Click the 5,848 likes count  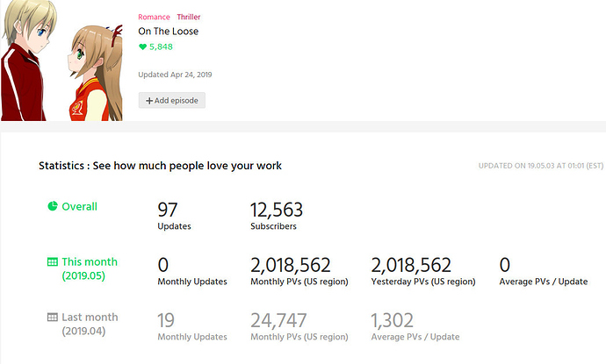point(161,46)
